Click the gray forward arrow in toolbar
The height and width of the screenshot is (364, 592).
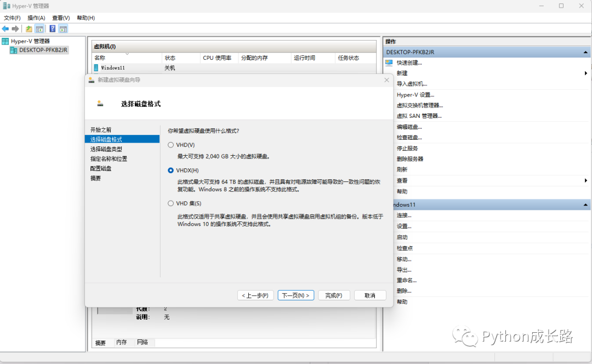(15, 29)
